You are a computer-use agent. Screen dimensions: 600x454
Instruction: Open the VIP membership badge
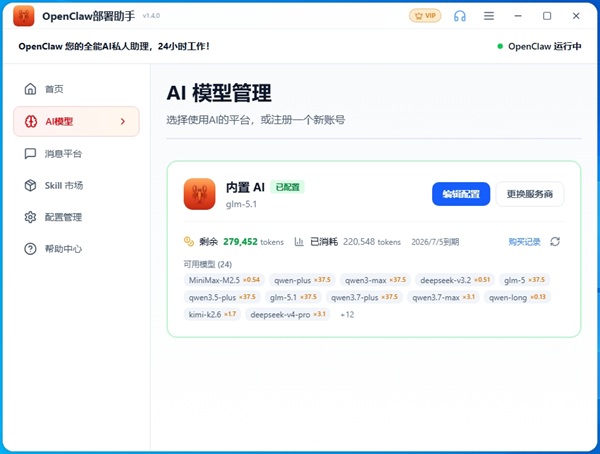pyautogui.click(x=425, y=16)
